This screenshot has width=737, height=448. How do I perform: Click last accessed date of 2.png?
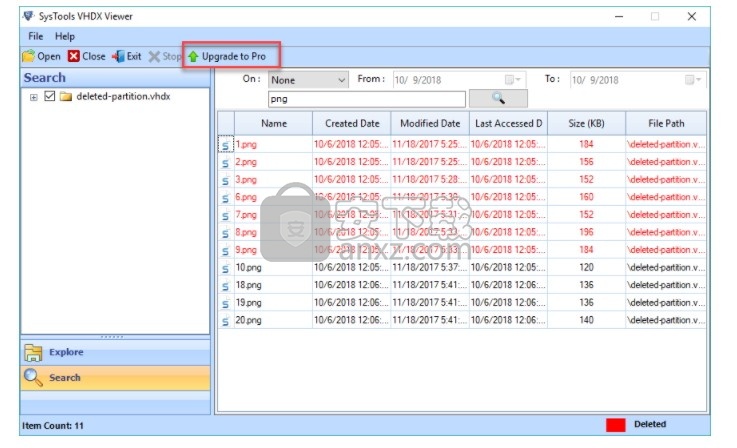click(x=508, y=162)
